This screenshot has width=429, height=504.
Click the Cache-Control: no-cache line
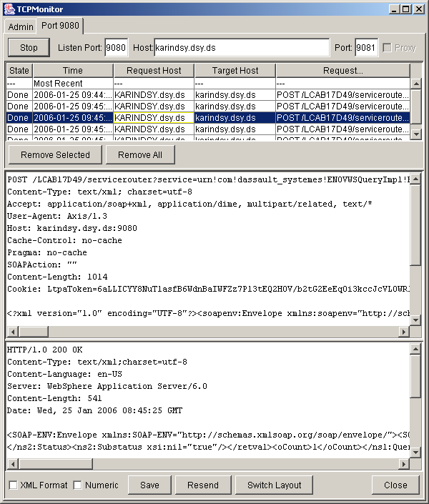coord(64,240)
